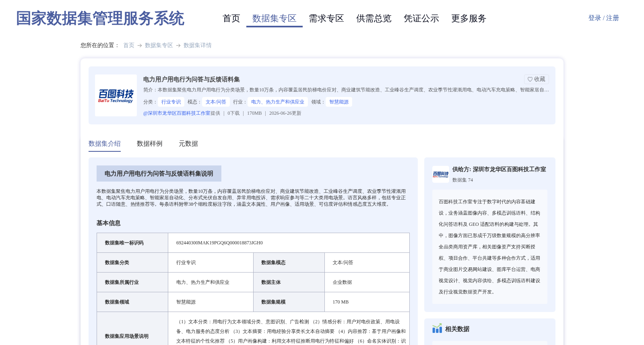Go to 数据集专区 in the breadcrumb
The height and width of the screenshot is (345, 644).
pos(159,45)
